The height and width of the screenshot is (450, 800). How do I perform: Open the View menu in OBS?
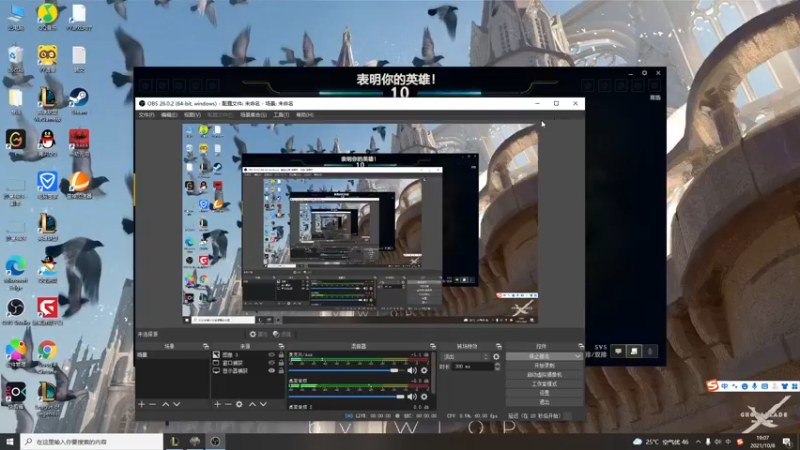[192, 115]
